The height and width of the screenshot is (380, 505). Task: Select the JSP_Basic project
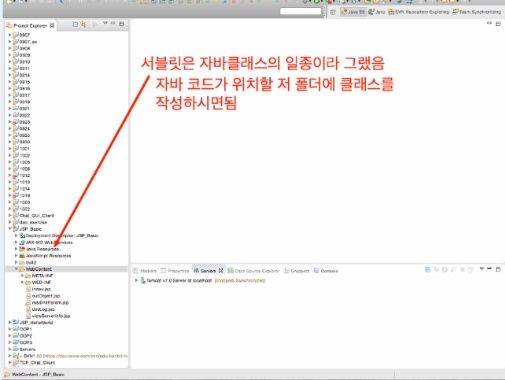pyautogui.click(x=31, y=229)
